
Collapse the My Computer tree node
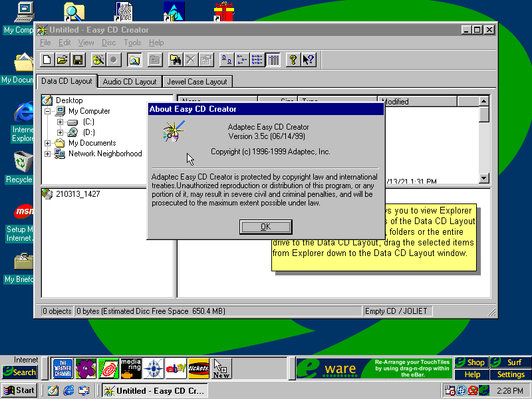pyautogui.click(x=48, y=111)
